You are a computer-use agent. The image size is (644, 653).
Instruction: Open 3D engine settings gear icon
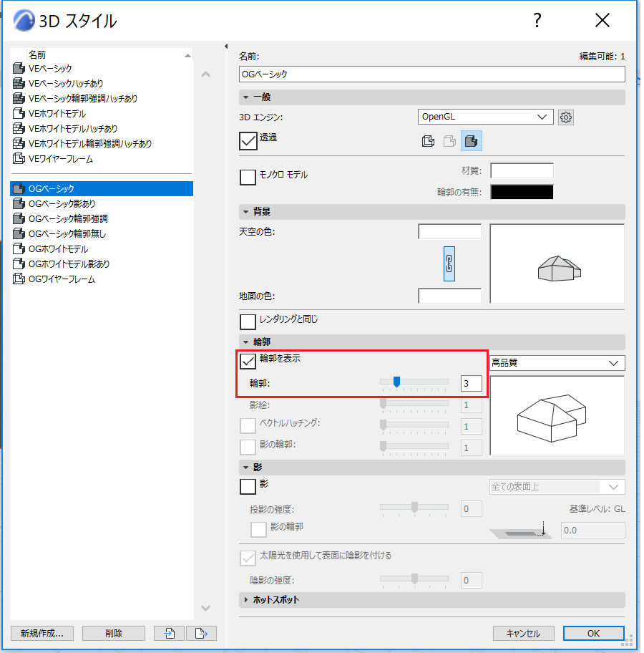[565, 117]
